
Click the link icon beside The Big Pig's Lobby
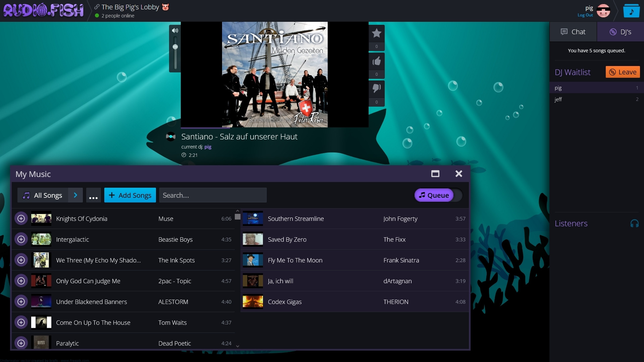pyautogui.click(x=97, y=6)
